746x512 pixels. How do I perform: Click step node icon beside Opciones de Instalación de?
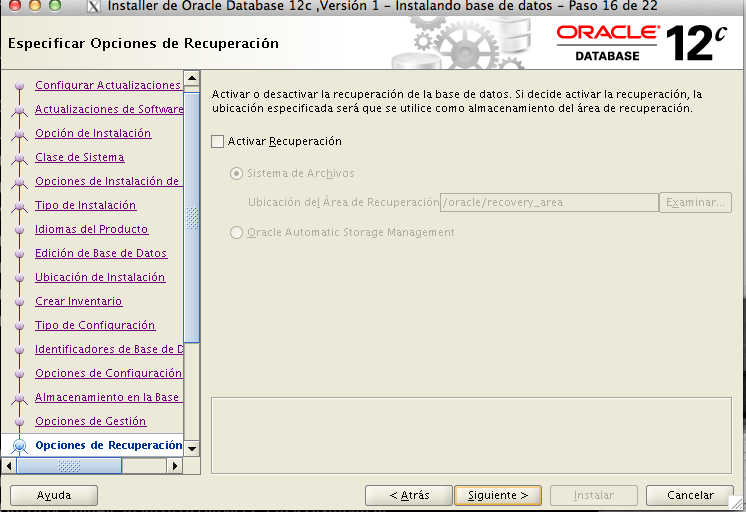(x=20, y=183)
